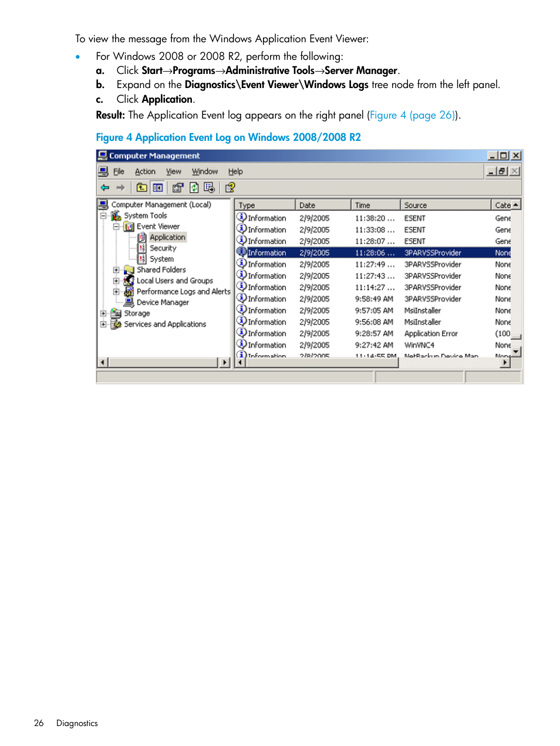Click the Security log icon in tree
560x746 pixels.
click(141, 248)
